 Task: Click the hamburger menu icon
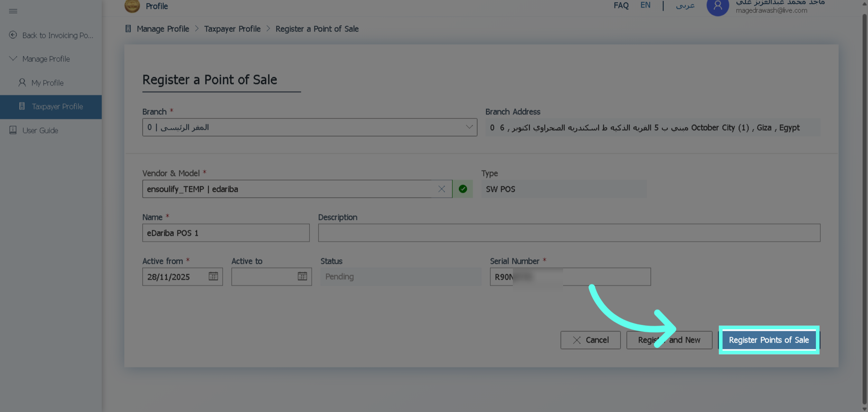coord(13,11)
